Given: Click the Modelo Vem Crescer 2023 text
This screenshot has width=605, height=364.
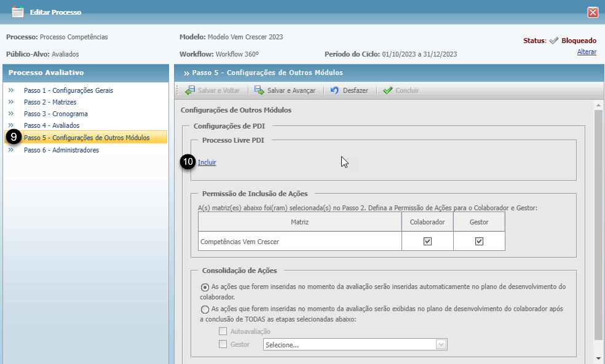Looking at the screenshot, I should click(x=245, y=37).
